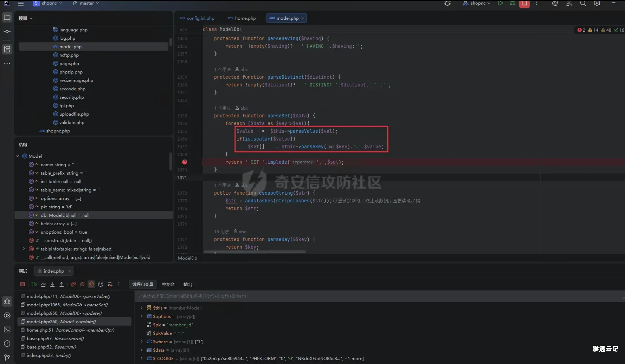This screenshot has height=364, width=625.
Task: Click the Step Into debugger icon
Action: 52,284
